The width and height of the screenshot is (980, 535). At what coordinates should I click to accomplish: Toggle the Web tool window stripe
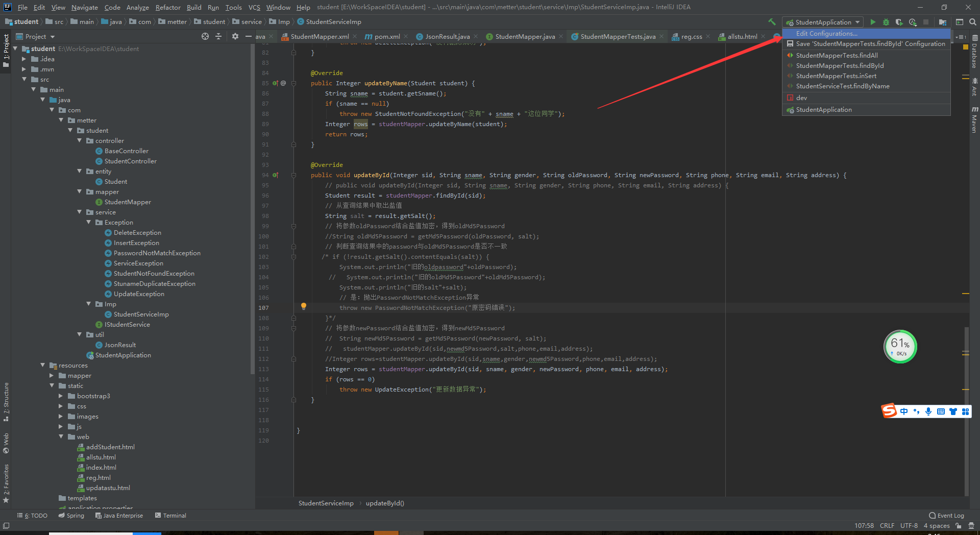click(6, 443)
